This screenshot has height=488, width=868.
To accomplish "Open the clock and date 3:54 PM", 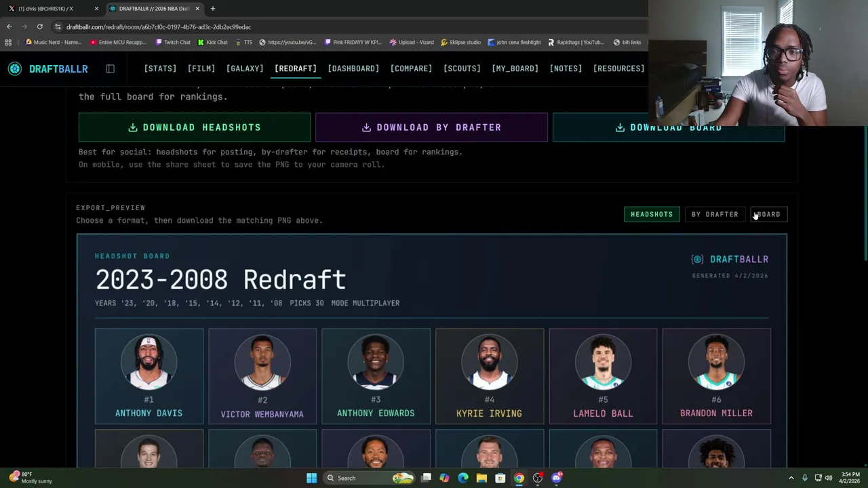I will 850,478.
